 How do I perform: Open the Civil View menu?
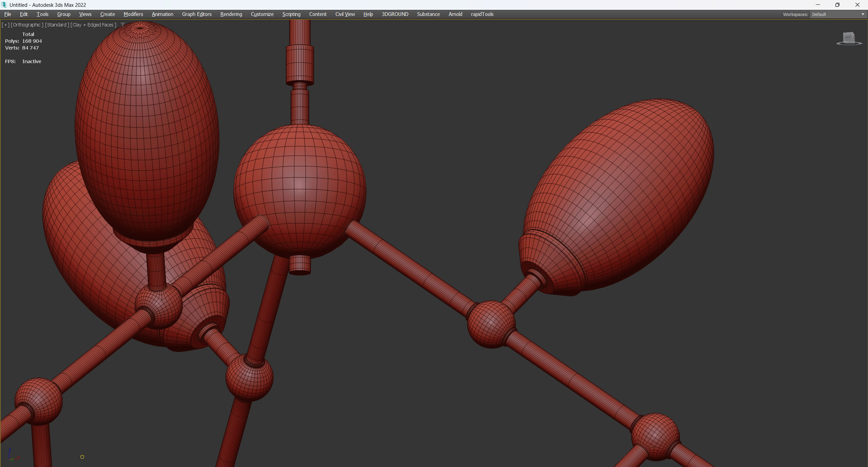345,14
